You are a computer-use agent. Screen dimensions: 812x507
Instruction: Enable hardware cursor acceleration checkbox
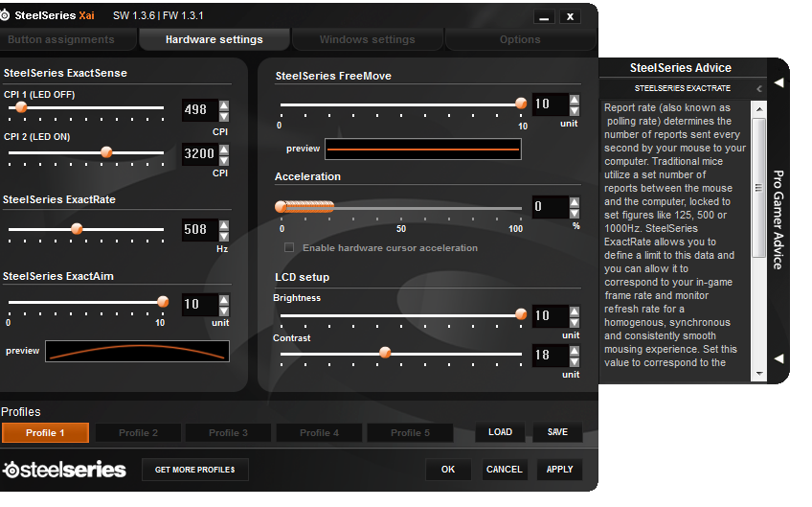[290, 248]
